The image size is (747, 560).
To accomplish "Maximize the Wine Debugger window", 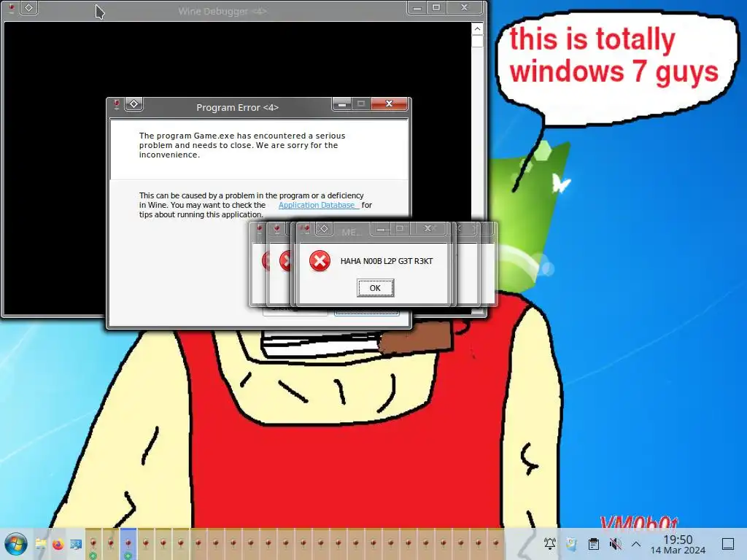I will coord(436,7).
